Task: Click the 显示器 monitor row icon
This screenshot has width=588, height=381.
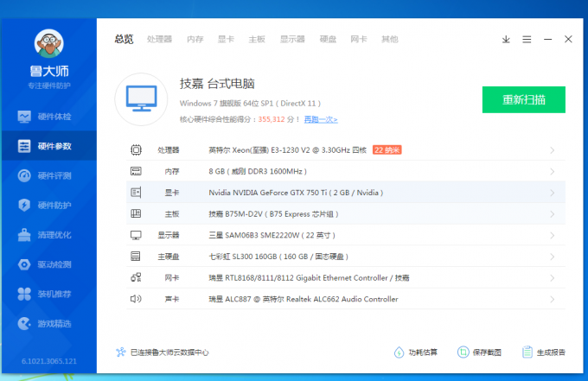Action: (136, 235)
